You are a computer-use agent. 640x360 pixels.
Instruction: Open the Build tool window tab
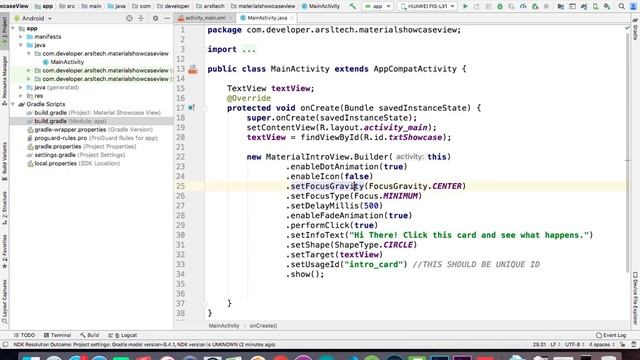point(89,335)
